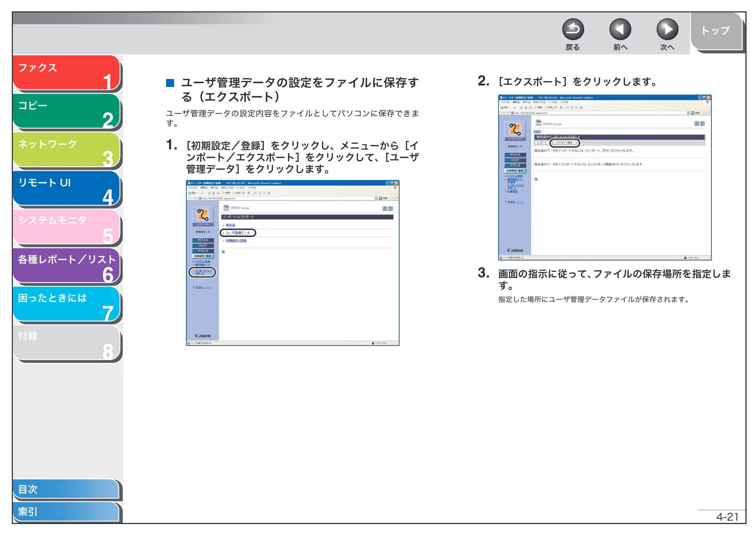Open chapter 1 ファクス tab
756x535 pixels.
[67, 73]
